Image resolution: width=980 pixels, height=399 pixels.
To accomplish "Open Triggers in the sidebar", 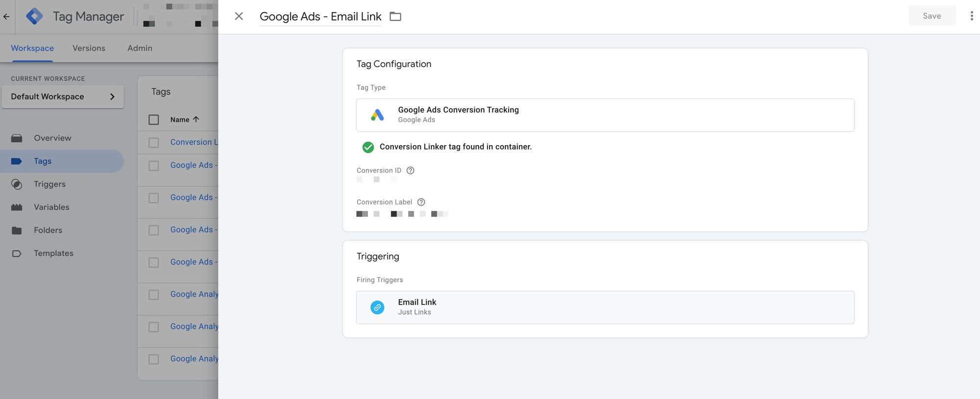I will (49, 184).
